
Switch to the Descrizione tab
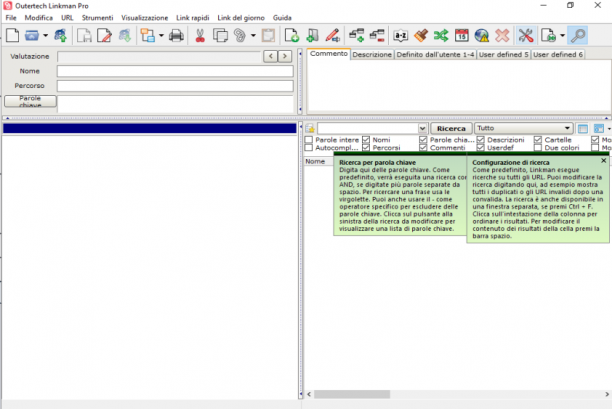point(372,55)
